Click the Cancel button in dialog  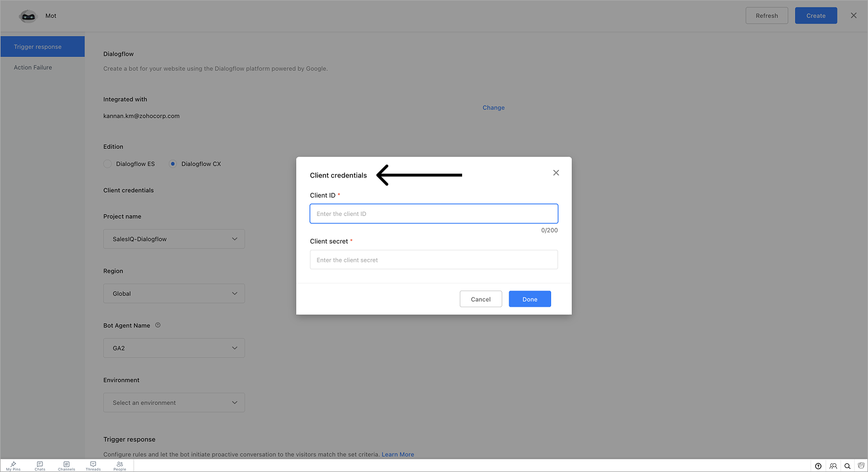[x=480, y=299]
